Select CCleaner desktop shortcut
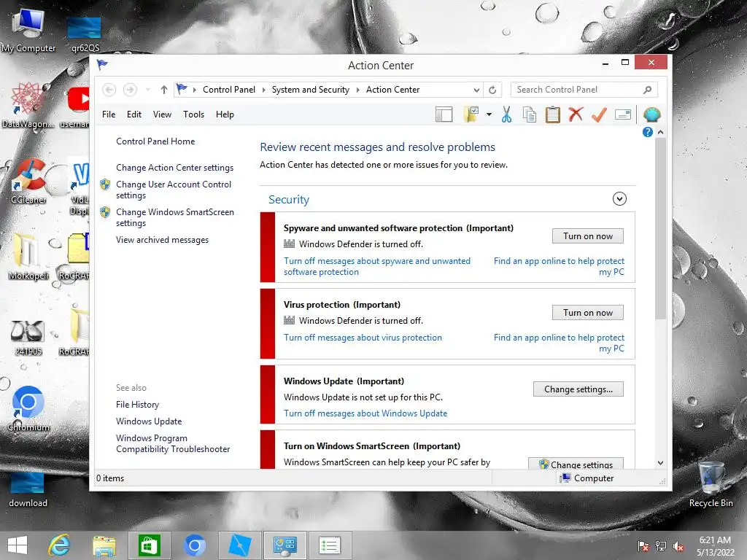This screenshot has height=560, width=747. 28,182
